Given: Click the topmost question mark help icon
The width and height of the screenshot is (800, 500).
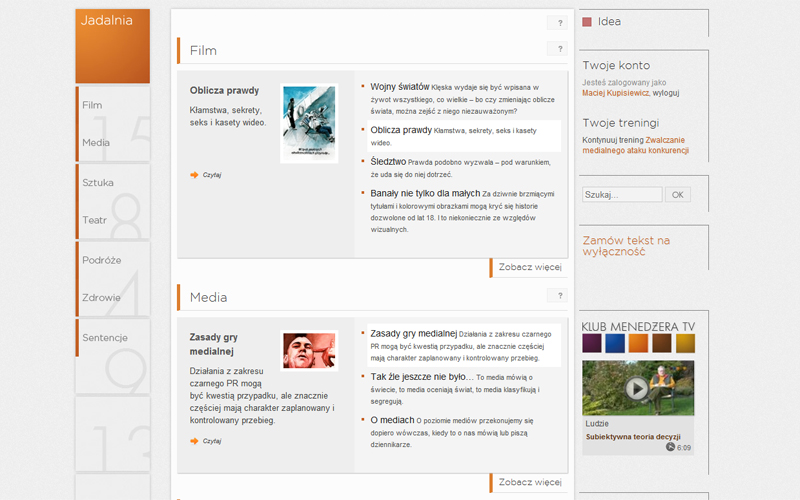Looking at the screenshot, I should click(557, 23).
